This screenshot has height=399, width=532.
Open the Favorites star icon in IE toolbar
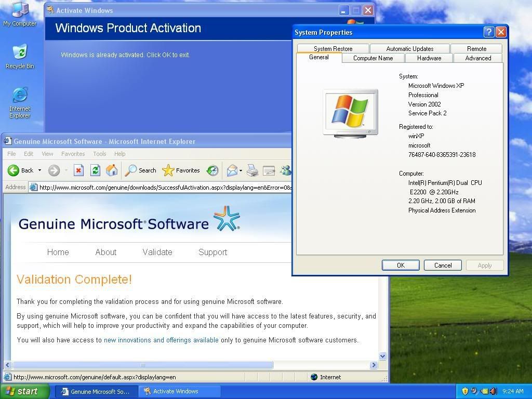pos(168,170)
